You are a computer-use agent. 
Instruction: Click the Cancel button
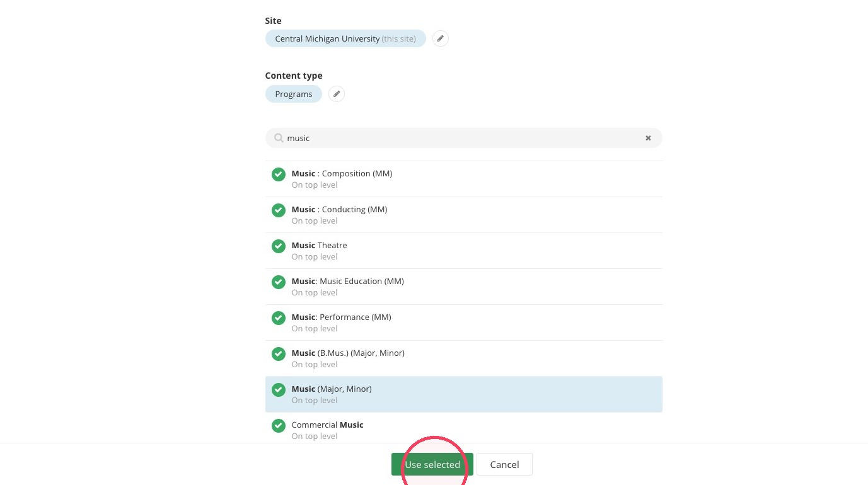click(504, 464)
